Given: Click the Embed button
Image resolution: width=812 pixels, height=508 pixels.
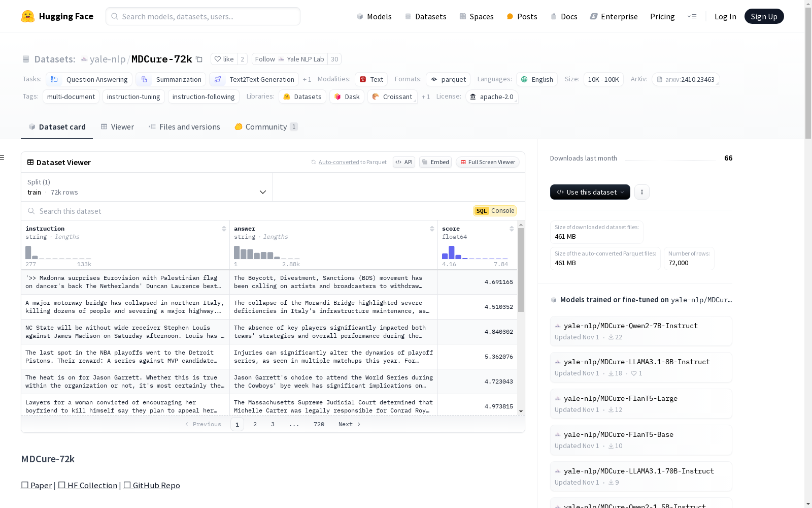Looking at the screenshot, I should click(x=435, y=162).
